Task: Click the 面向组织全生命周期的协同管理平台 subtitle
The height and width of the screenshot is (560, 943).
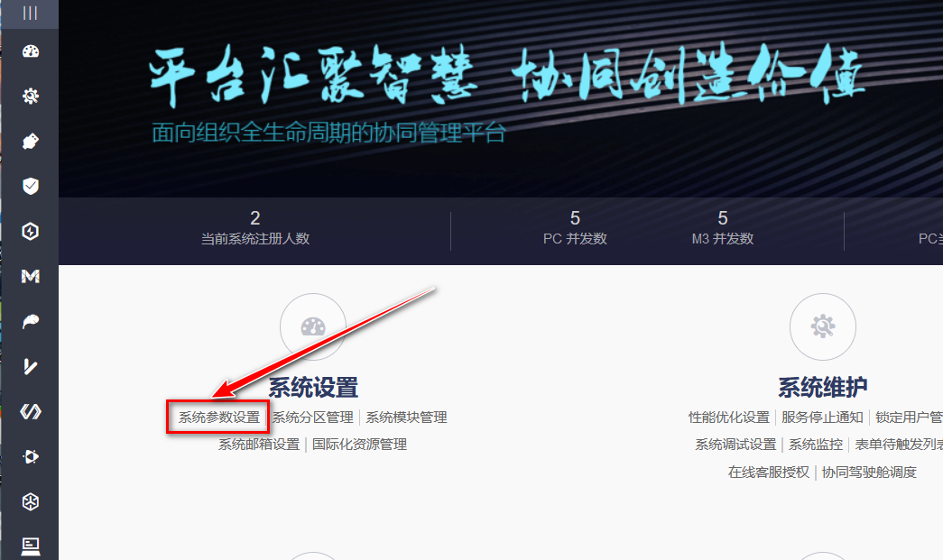Action: (x=329, y=133)
